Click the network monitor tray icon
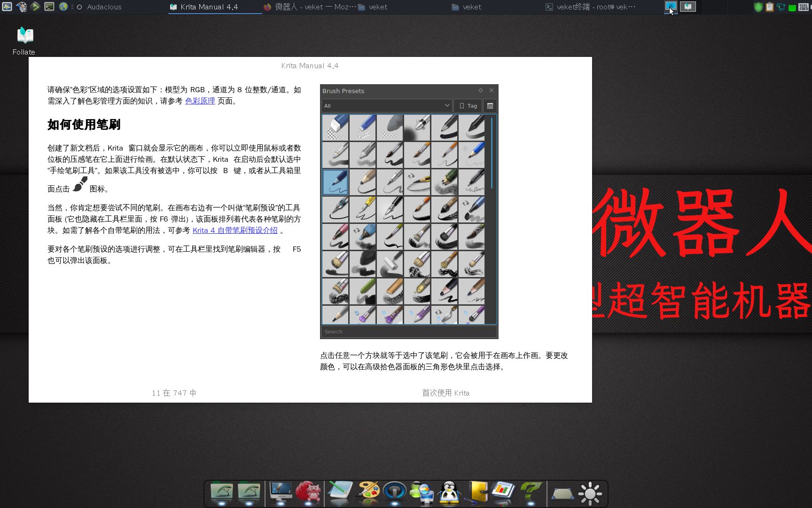812x508 pixels. coord(781,7)
